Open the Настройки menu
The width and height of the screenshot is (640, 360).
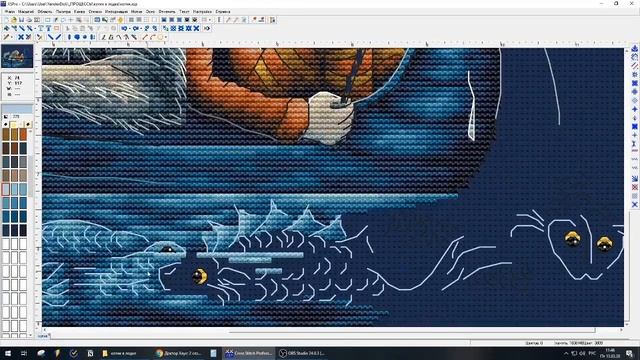(x=202, y=12)
